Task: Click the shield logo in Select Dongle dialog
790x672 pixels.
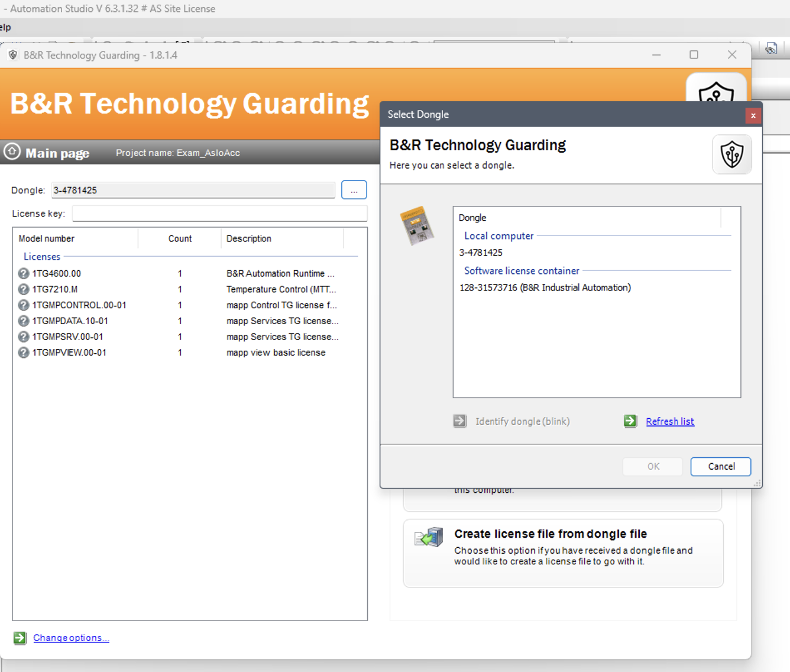Action: pos(732,154)
